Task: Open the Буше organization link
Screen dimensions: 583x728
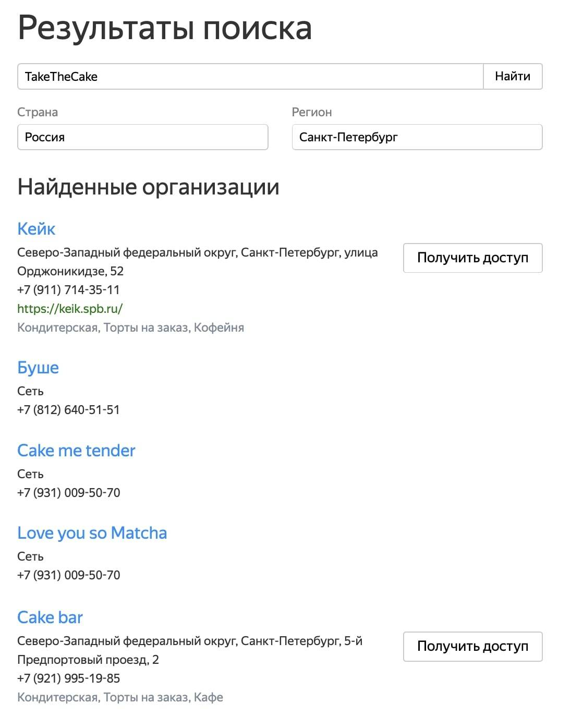Action: (x=38, y=367)
